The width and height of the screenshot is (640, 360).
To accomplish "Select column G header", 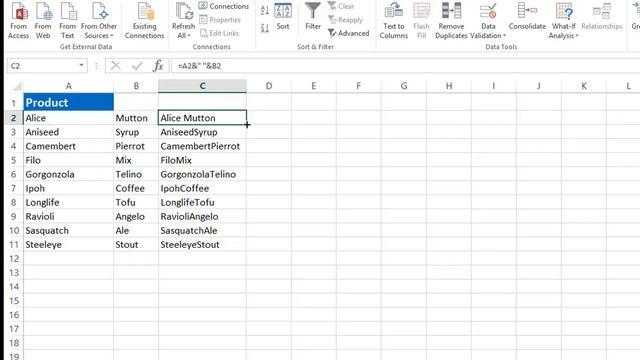I will [x=404, y=86].
